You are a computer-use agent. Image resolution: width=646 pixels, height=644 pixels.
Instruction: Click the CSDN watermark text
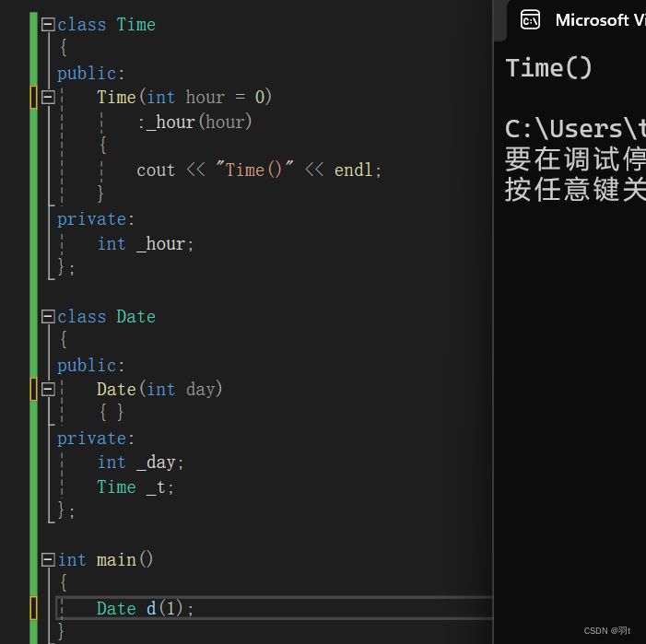click(x=607, y=630)
